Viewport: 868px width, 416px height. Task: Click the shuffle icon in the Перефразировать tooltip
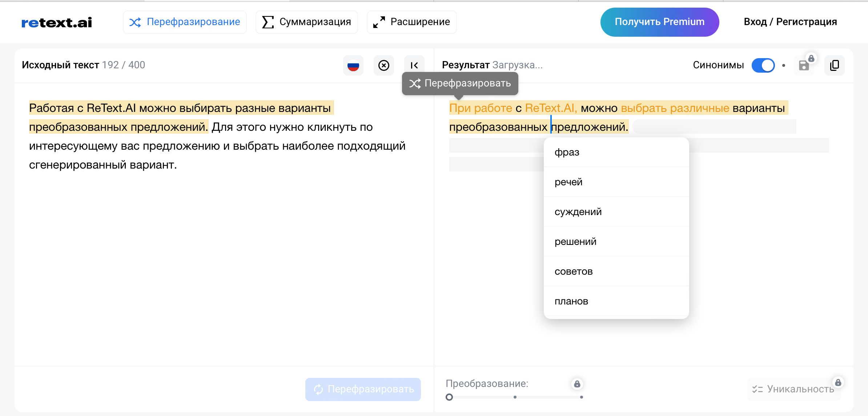[415, 84]
